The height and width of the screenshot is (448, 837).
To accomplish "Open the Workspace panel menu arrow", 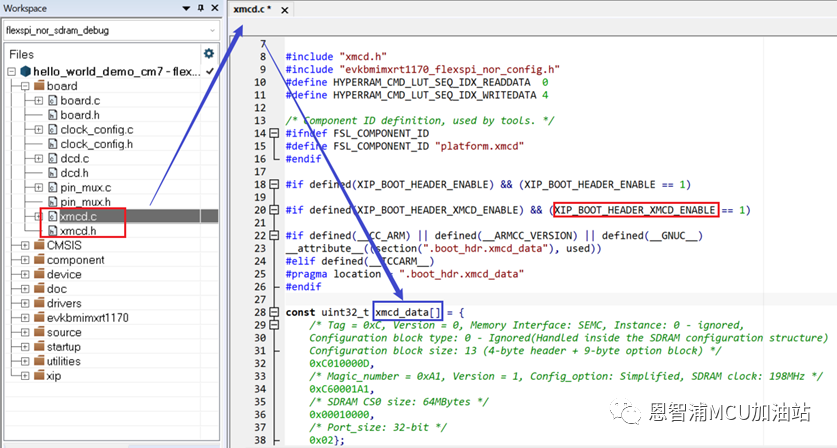I will click(186, 9).
